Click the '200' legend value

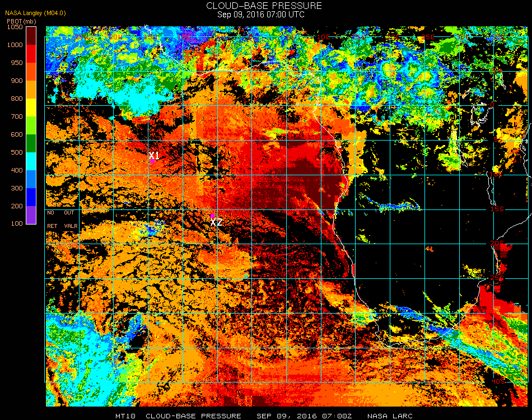(17, 206)
